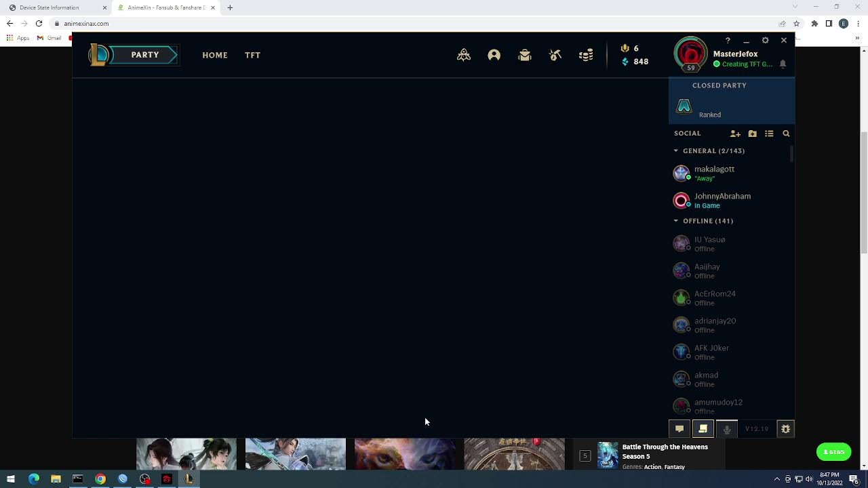
Task: Click the Creating TFT G... status text
Action: [747, 64]
